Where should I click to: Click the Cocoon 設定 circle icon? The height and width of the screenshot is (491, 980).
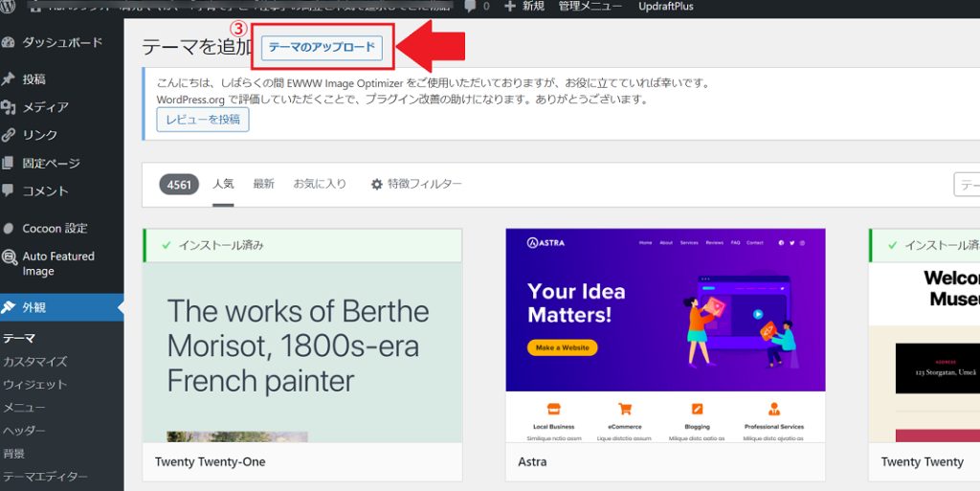(x=8, y=229)
